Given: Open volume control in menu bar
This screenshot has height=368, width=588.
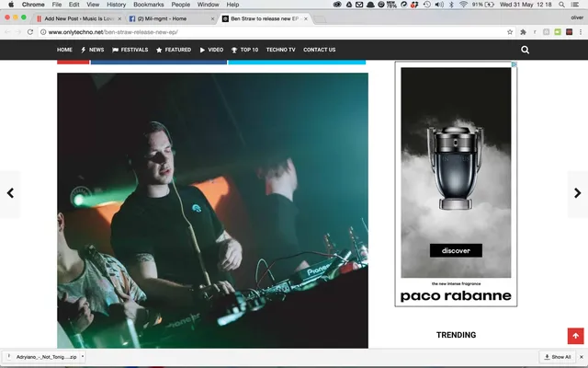Looking at the screenshot, I should [x=439, y=5].
